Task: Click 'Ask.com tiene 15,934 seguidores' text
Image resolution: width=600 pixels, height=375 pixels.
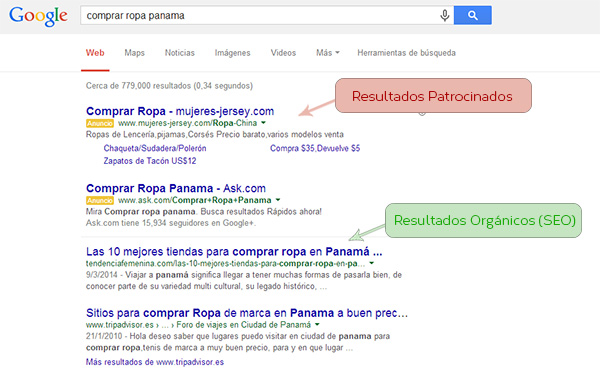Action: 171,223
